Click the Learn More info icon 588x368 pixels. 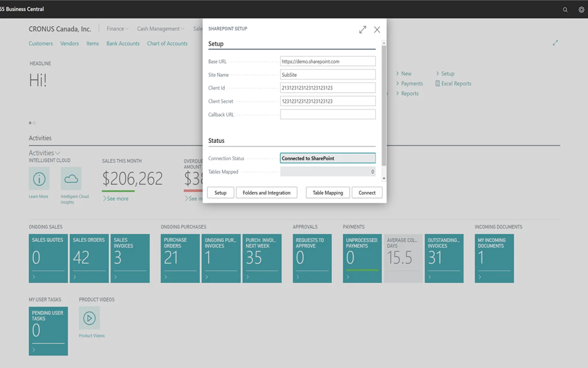tap(39, 179)
